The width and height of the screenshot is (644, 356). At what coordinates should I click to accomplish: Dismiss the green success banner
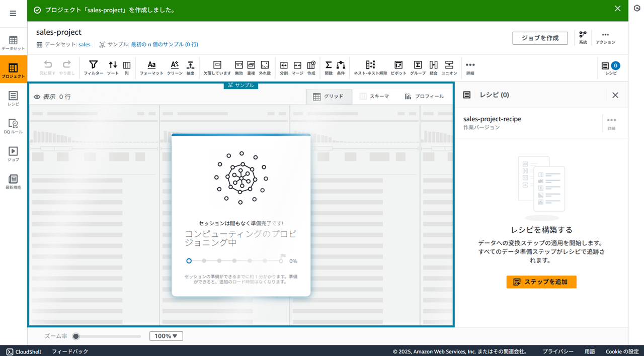point(618,8)
